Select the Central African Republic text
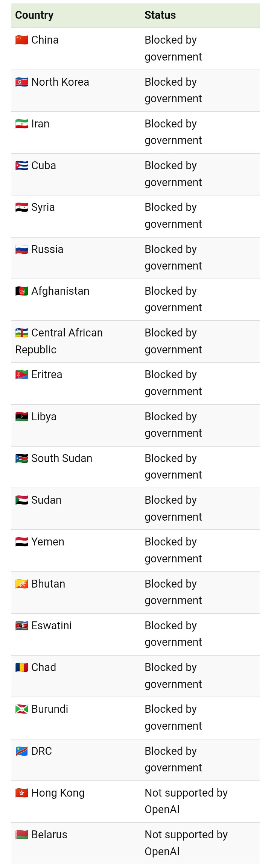271x868 pixels. click(59, 341)
